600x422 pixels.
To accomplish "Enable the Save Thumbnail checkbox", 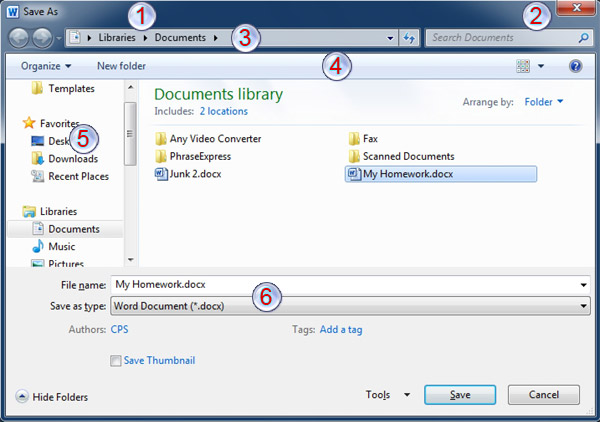I will click(x=116, y=361).
